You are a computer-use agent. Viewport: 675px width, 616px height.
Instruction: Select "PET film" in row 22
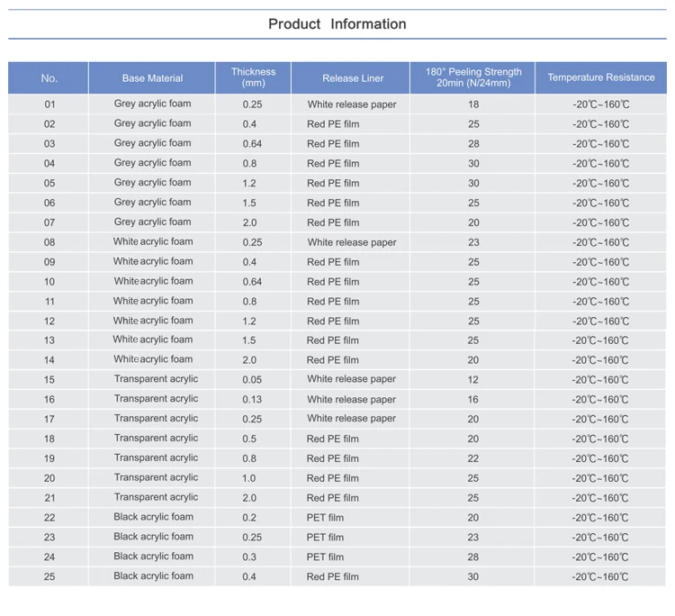pyautogui.click(x=325, y=518)
